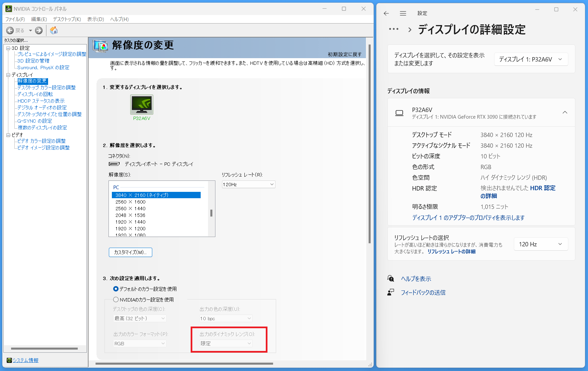Open the 表示(D) menu
The width and height of the screenshot is (588, 371).
pos(95,19)
